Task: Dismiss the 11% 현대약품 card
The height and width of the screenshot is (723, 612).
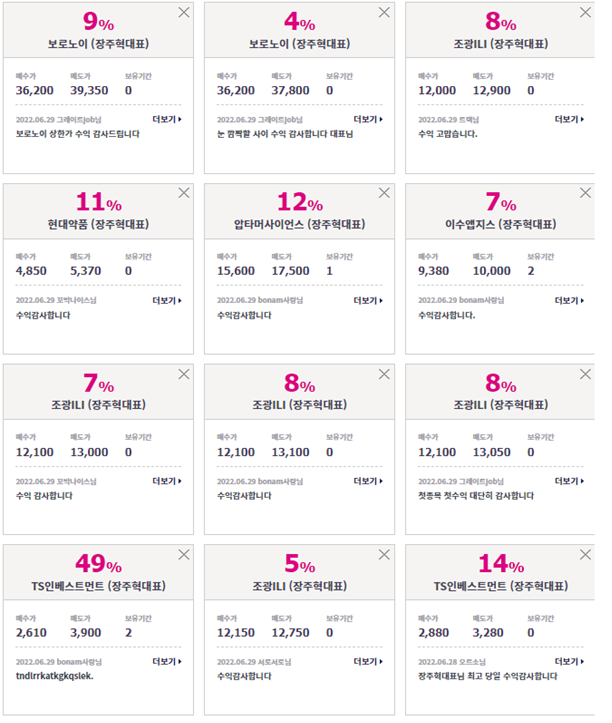Action: coord(184,193)
